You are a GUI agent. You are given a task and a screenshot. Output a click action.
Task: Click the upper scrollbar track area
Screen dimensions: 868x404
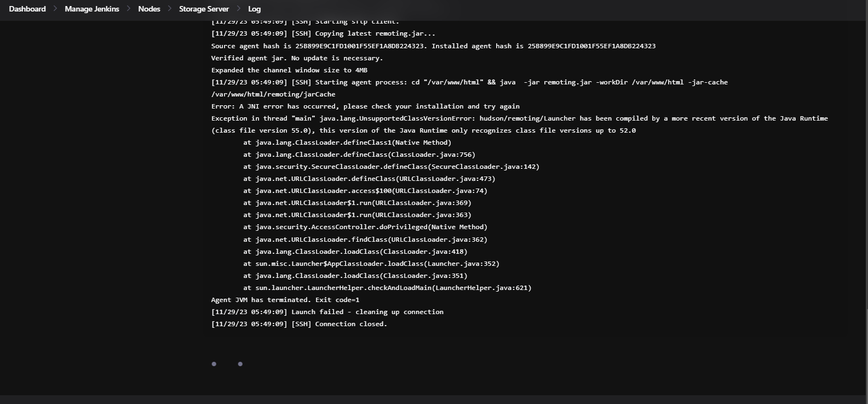click(x=866, y=164)
